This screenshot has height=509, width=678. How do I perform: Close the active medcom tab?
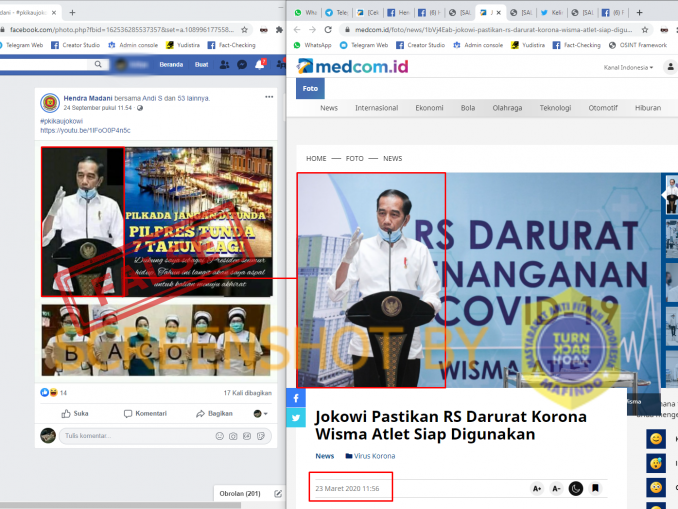click(x=499, y=13)
